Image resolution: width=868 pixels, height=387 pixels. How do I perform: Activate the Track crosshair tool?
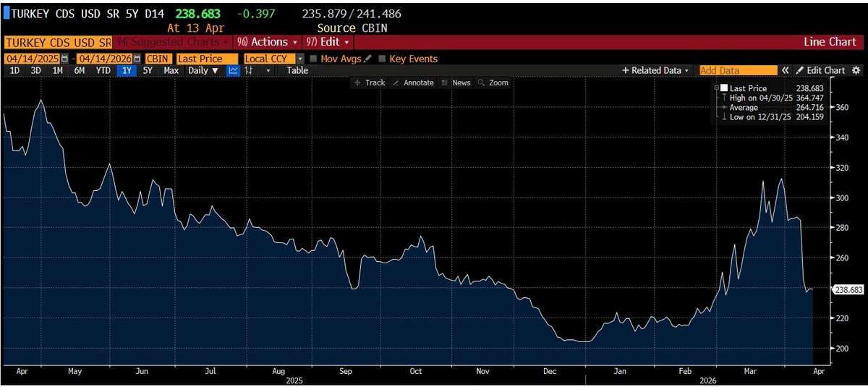click(370, 82)
